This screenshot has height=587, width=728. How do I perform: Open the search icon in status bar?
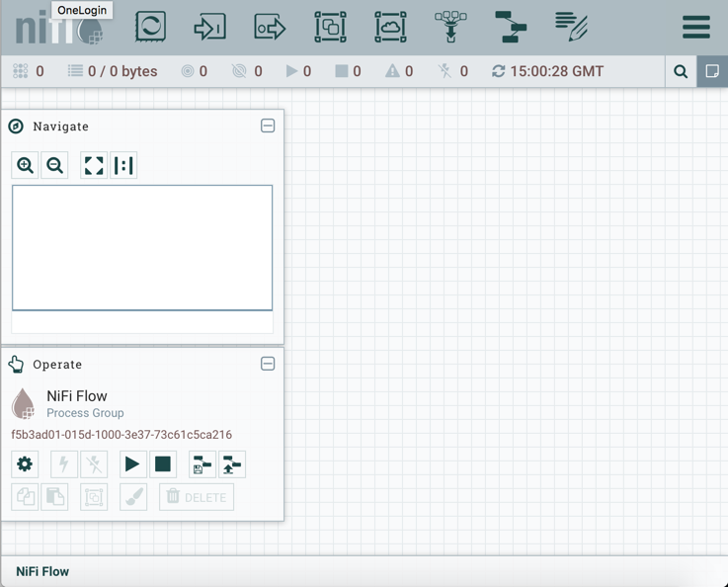point(681,71)
